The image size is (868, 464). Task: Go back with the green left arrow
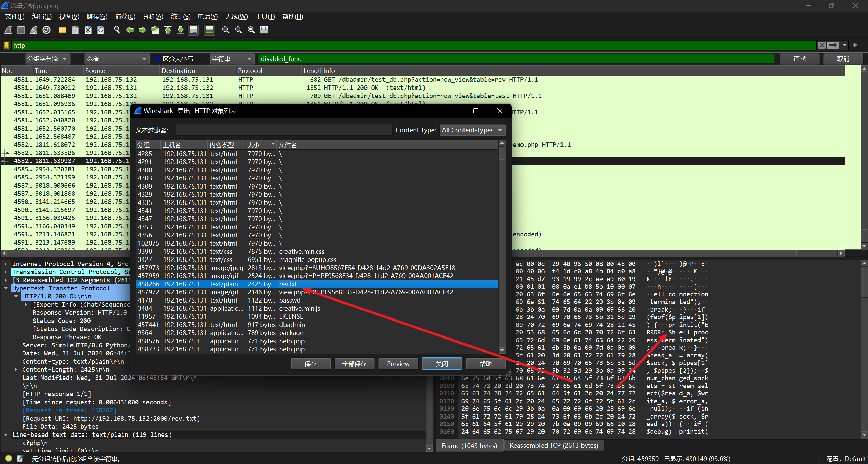(130, 30)
